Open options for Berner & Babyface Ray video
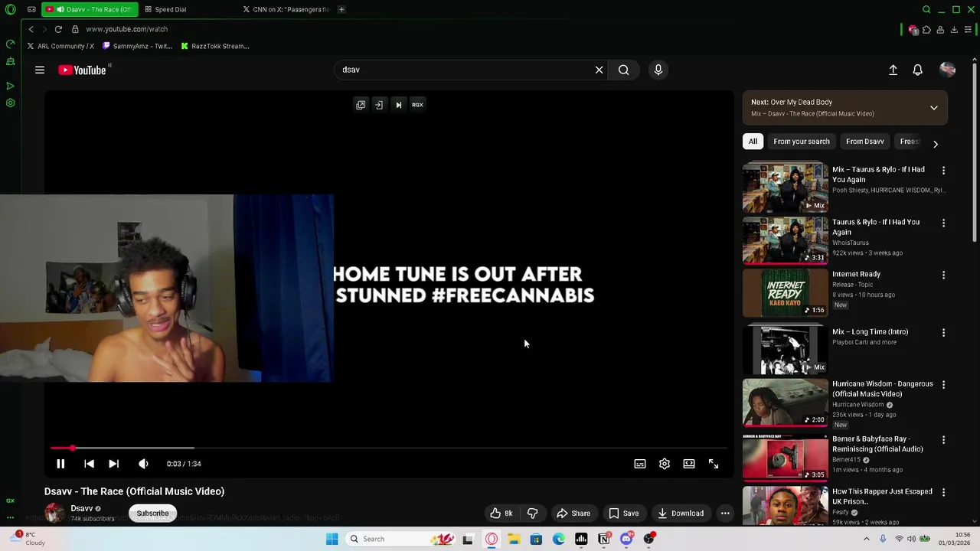The image size is (980, 551). click(943, 440)
